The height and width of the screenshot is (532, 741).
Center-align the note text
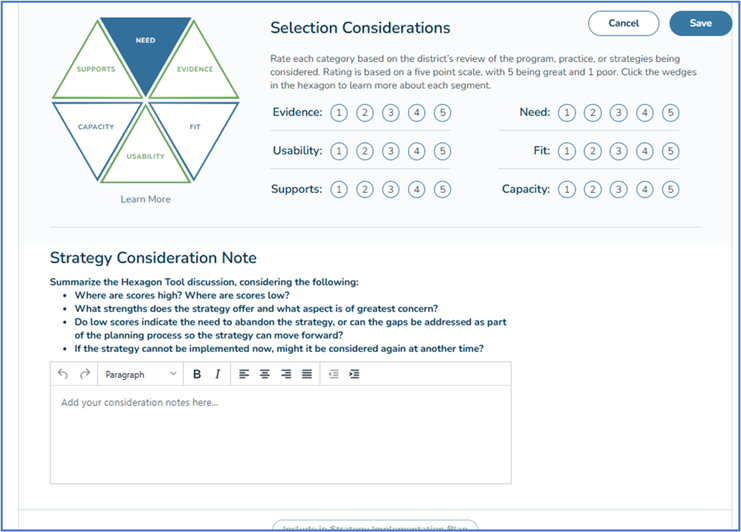point(265,374)
